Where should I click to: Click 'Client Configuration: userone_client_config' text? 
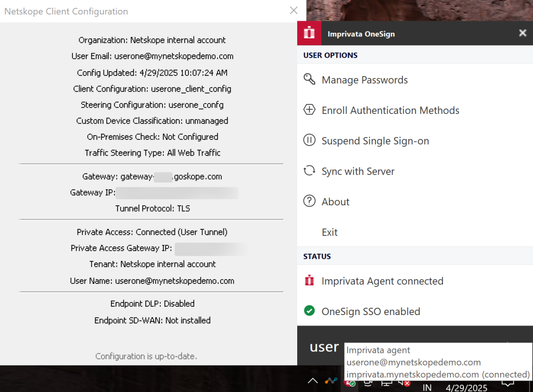click(152, 88)
